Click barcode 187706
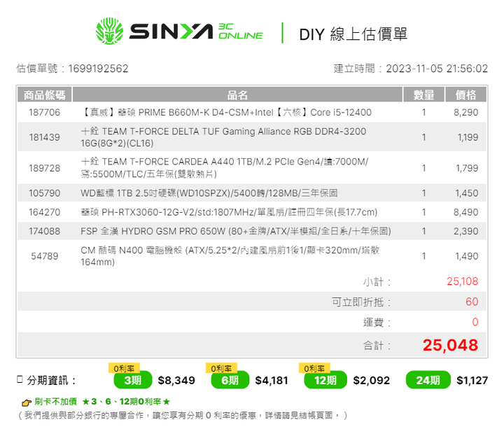The height and width of the screenshot is (436, 504). click(x=44, y=113)
